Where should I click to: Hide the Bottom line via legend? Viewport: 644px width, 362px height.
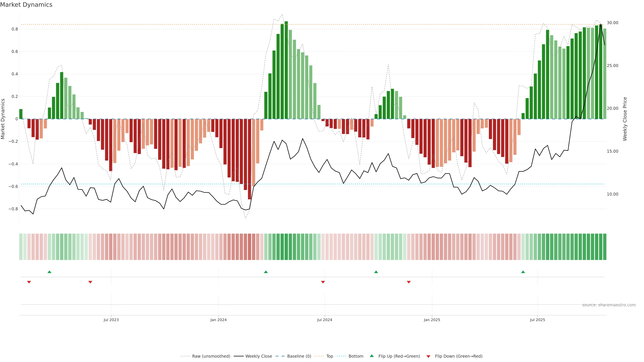tap(356, 356)
